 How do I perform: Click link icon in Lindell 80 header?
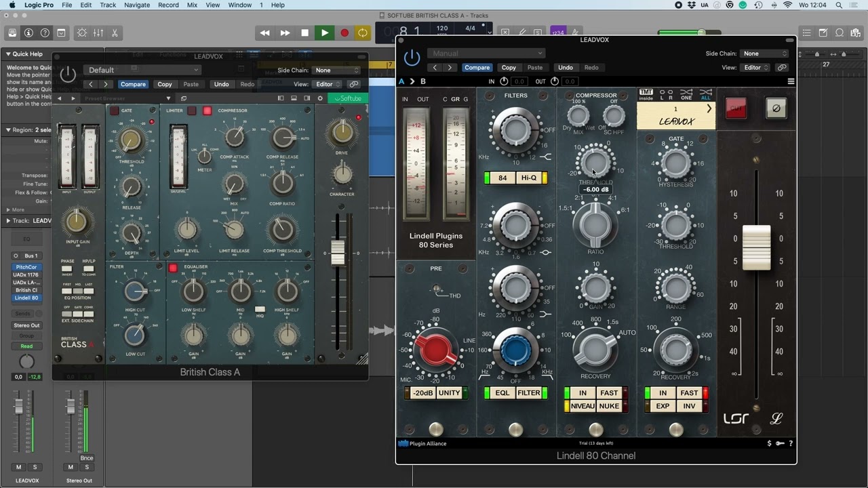tap(782, 68)
